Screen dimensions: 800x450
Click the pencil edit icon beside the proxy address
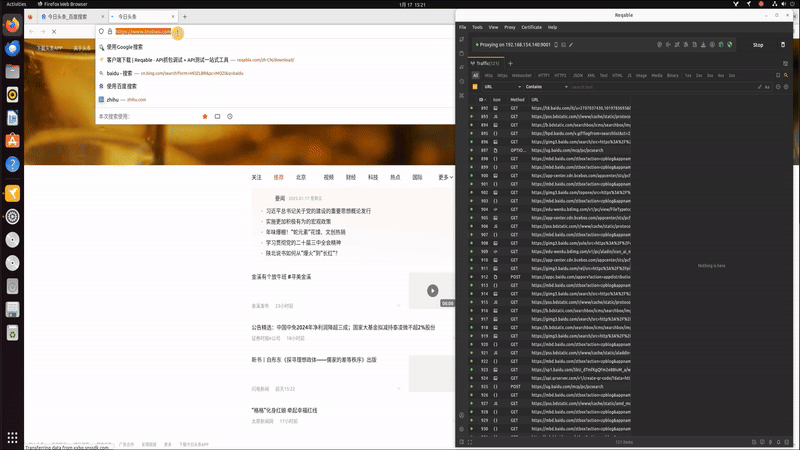tap(571, 45)
